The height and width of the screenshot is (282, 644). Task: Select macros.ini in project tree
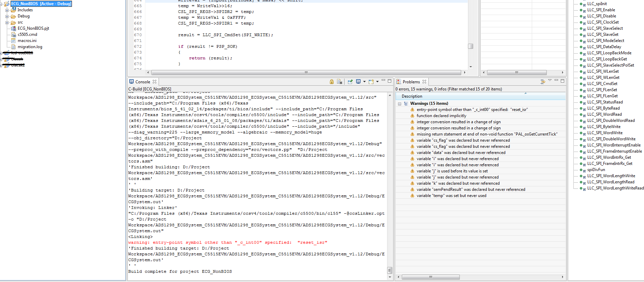click(x=27, y=41)
